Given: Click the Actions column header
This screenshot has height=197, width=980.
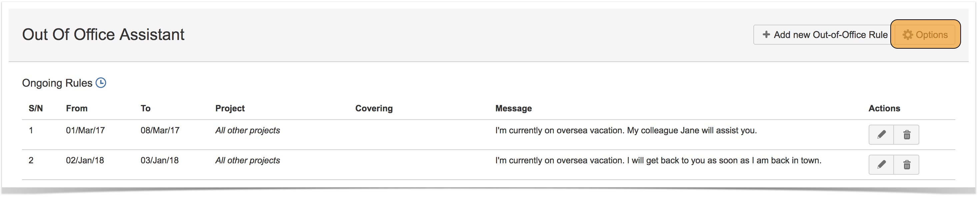Looking at the screenshot, I should point(884,108).
